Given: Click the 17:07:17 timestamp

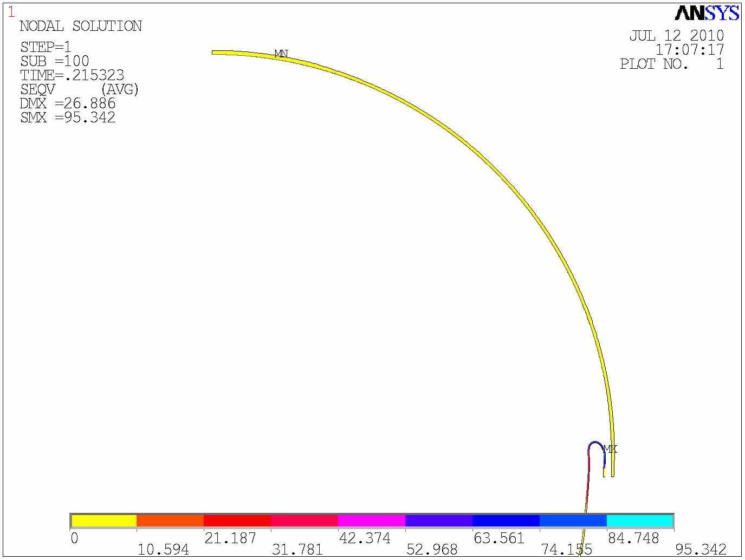Looking at the screenshot, I should [690, 50].
